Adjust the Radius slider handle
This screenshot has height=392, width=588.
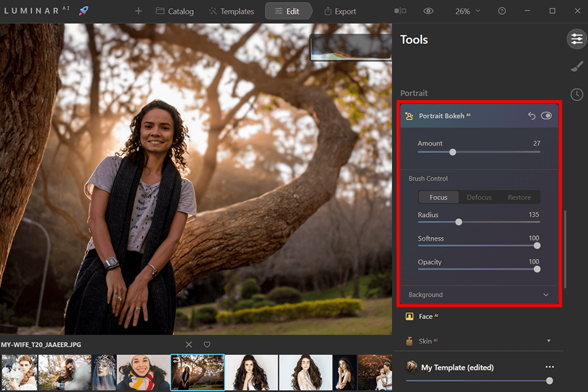pyautogui.click(x=459, y=222)
